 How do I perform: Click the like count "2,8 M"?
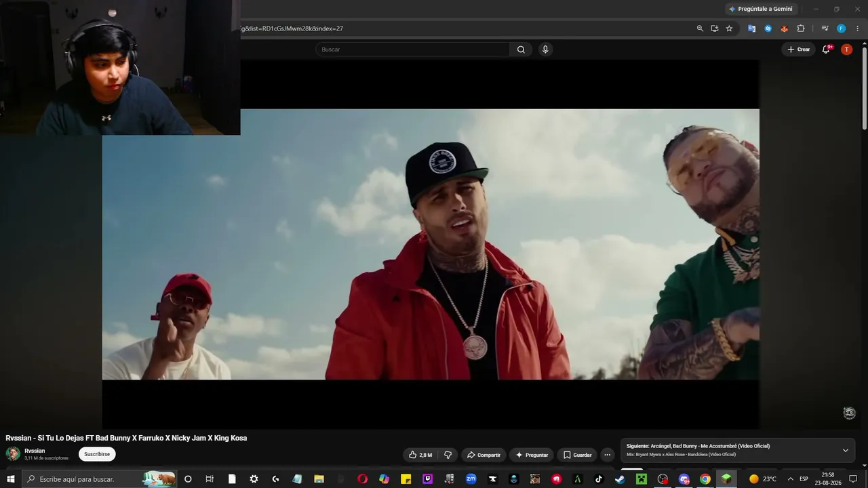[x=426, y=455]
